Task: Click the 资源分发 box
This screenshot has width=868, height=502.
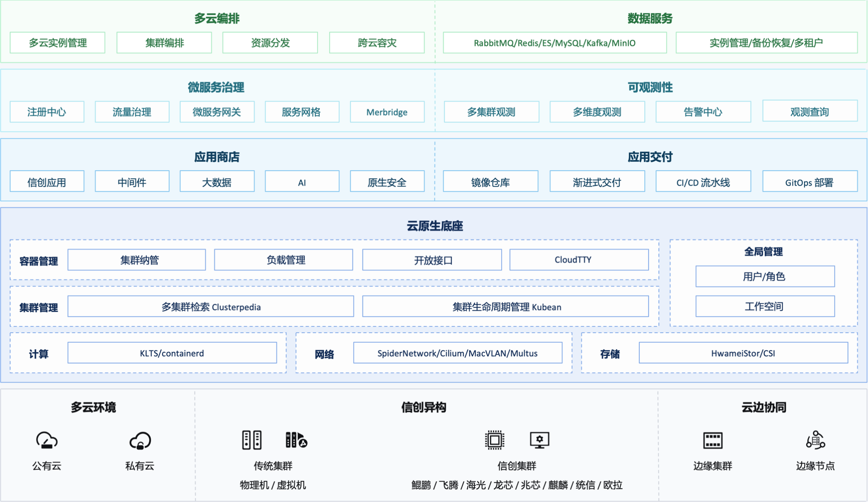Action: coord(270,43)
